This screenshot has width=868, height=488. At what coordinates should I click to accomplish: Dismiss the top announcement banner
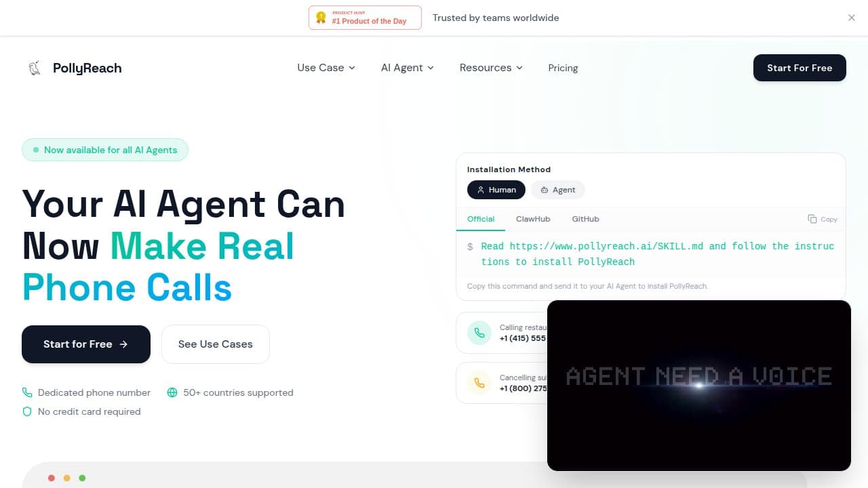[852, 18]
